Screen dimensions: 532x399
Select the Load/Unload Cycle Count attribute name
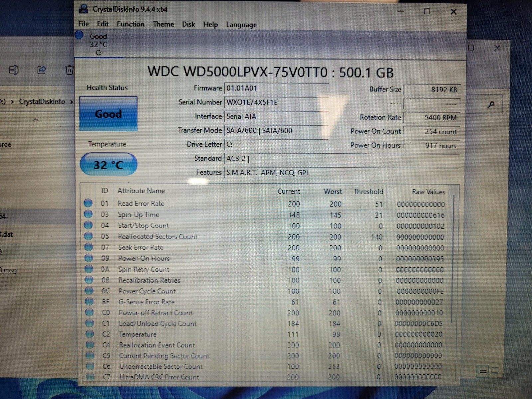[158, 324]
